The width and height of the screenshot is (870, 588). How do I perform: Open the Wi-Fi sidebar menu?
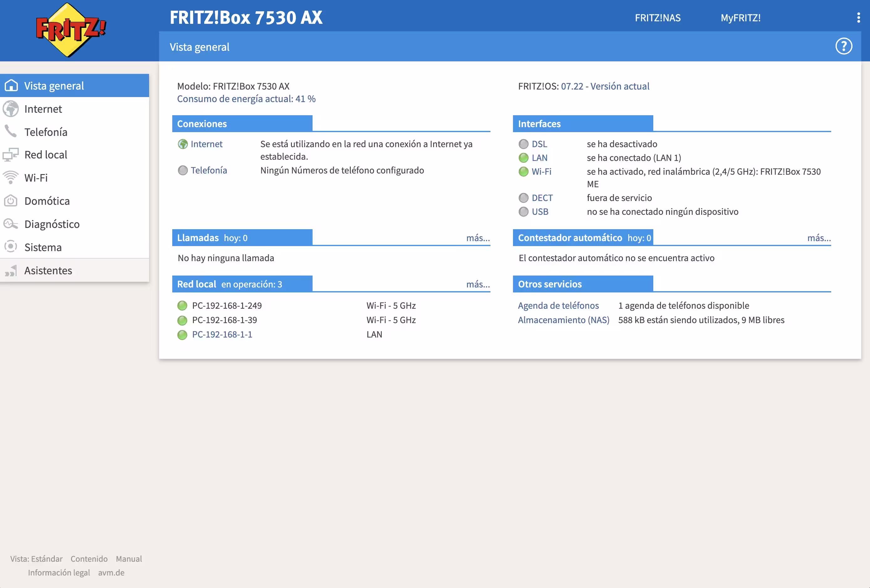point(75,178)
